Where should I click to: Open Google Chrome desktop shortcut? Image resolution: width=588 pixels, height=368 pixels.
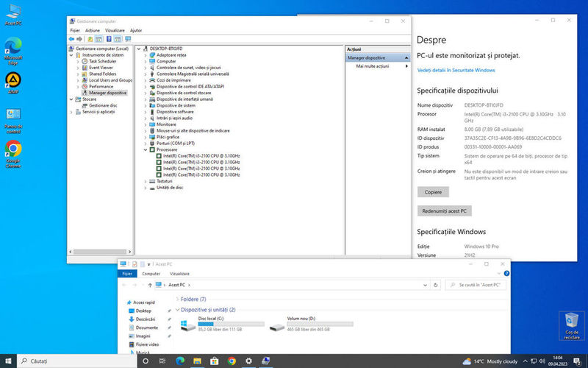pos(13,154)
